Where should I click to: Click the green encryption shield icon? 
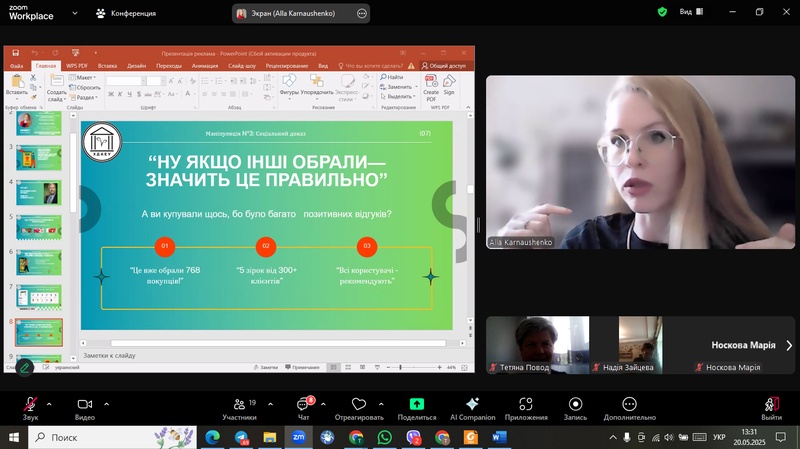[x=662, y=12]
